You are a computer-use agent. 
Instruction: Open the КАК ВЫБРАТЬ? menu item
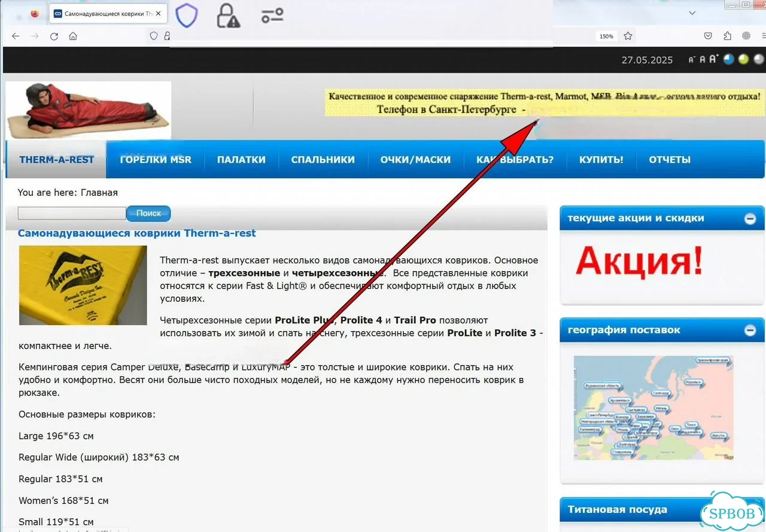click(515, 160)
